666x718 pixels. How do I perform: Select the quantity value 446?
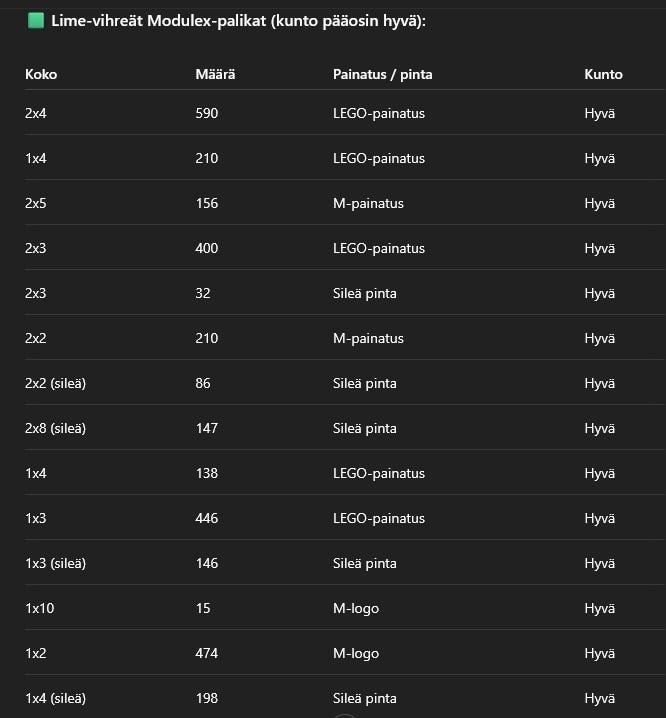tap(207, 518)
